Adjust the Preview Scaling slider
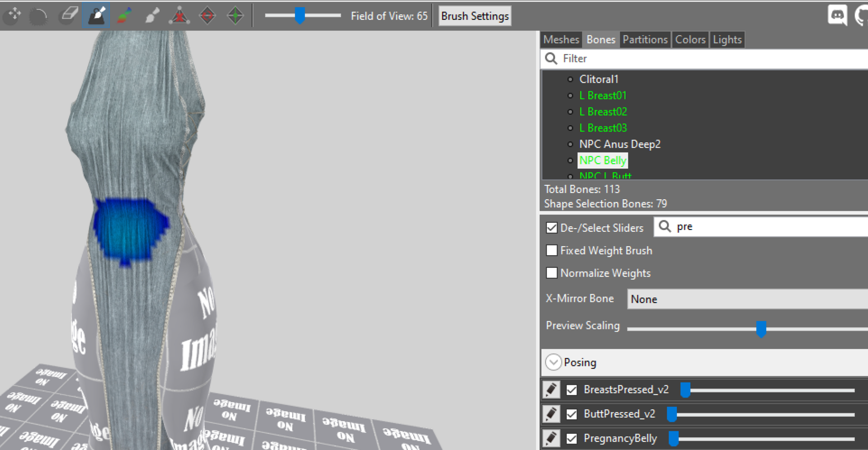Screen dimensions: 868x450 (761, 329)
